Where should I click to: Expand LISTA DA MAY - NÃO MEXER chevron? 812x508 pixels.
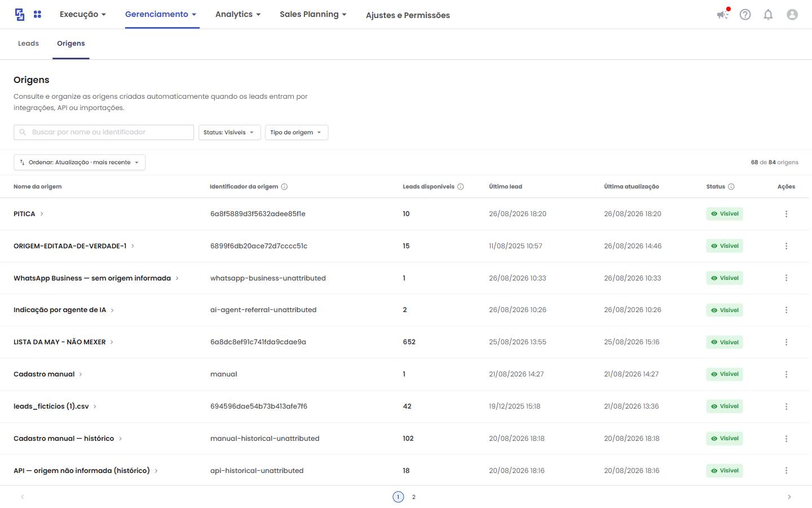pyautogui.click(x=112, y=342)
